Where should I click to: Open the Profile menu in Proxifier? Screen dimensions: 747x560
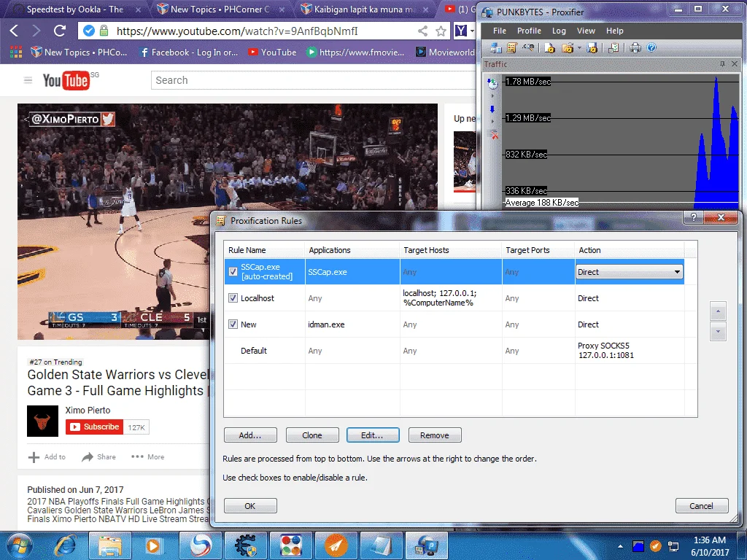click(529, 31)
